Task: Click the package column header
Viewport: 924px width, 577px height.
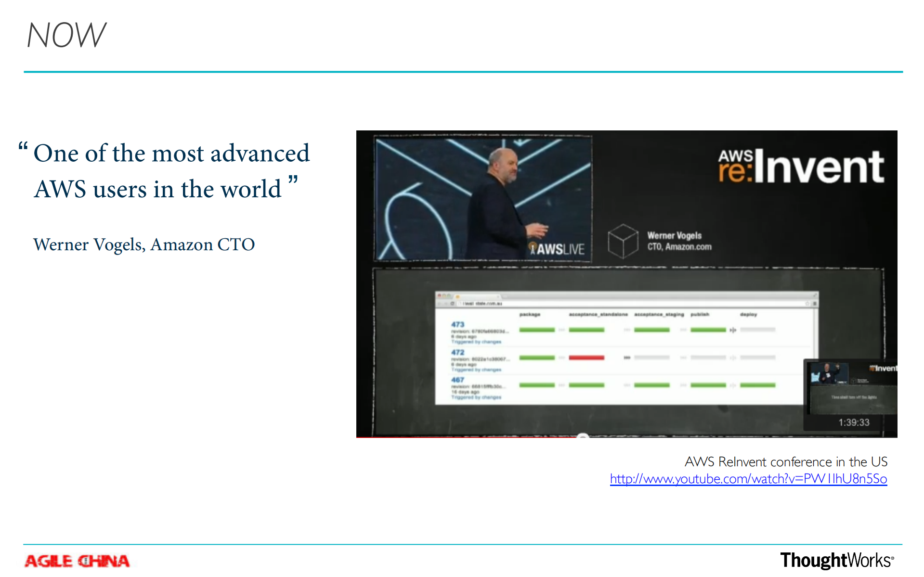Action: click(x=530, y=314)
